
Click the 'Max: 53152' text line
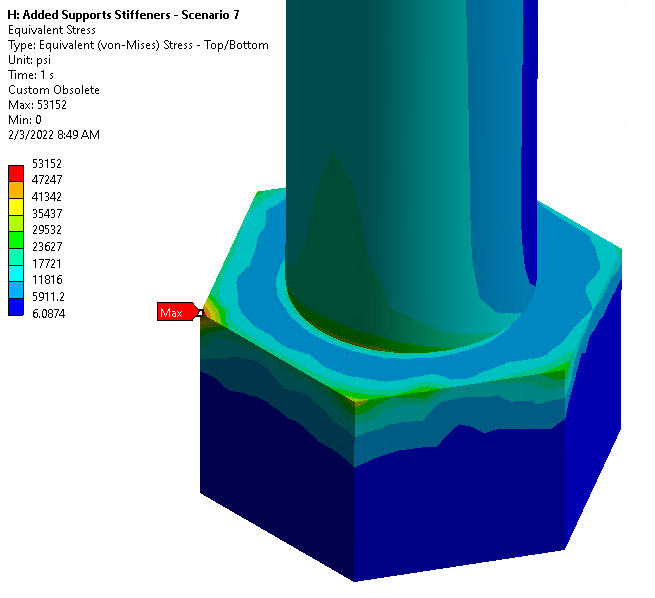[x=37, y=105]
